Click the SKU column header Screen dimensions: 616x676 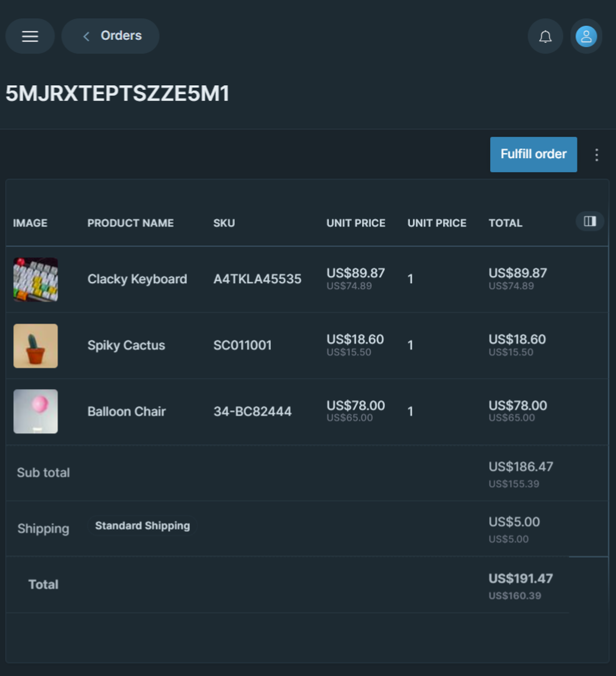224,223
